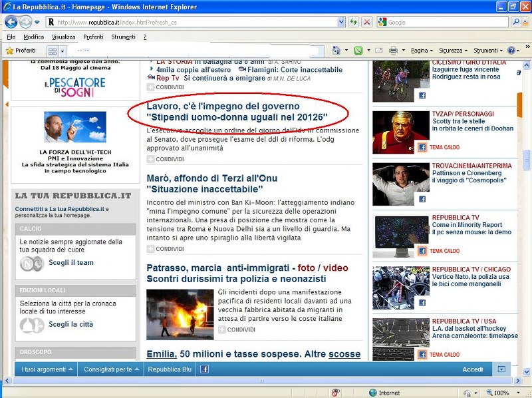Expand the Sicurezza dropdown menu
Viewport: 532px width, 398px height.
pyautogui.click(x=453, y=51)
